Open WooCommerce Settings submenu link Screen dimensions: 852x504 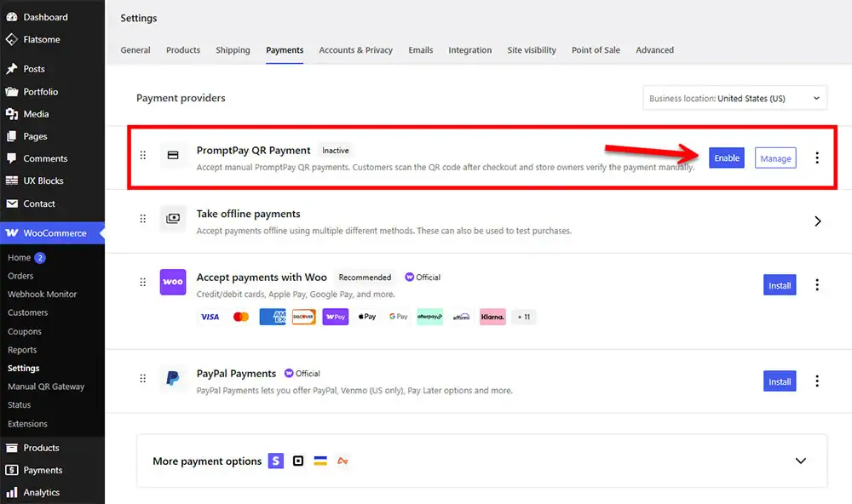23,369
